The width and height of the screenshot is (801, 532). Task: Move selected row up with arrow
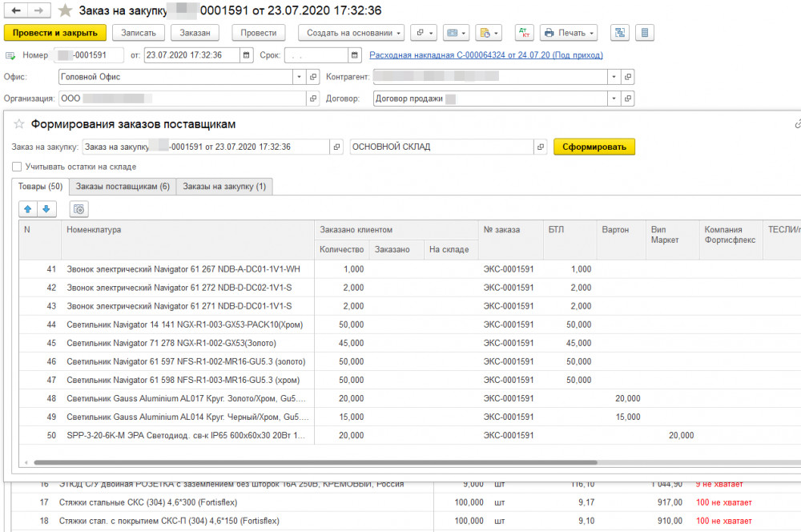[x=29, y=209]
